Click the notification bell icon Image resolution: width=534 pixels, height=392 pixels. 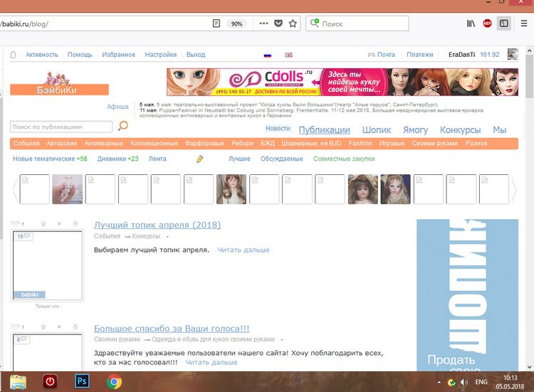tap(14, 55)
